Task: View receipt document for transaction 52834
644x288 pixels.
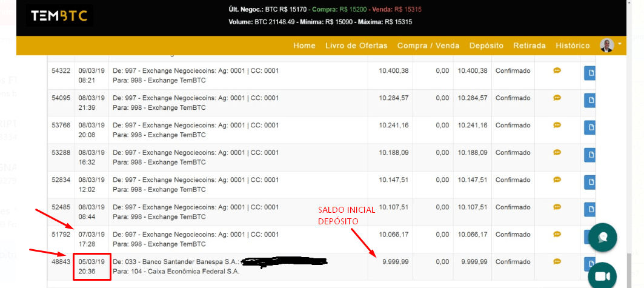Action: pos(590,182)
